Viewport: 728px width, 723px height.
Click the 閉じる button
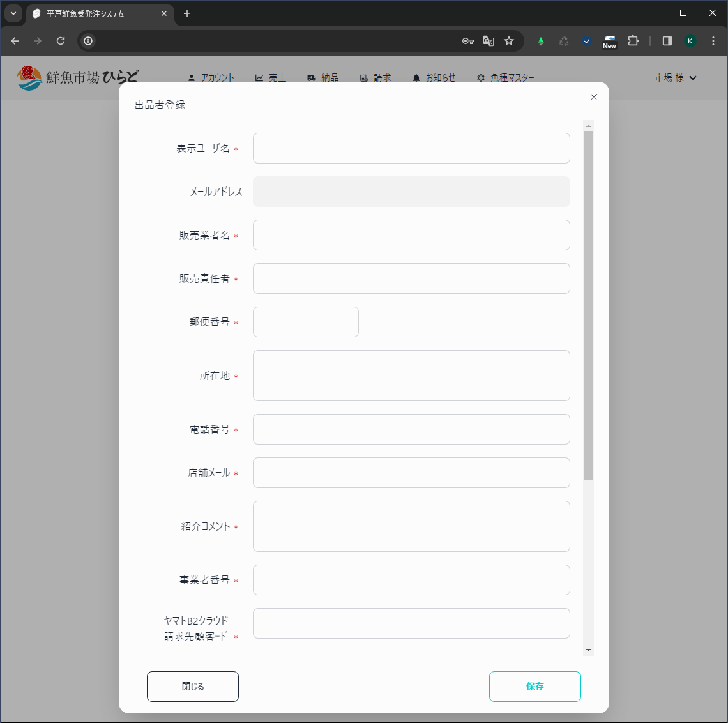coord(193,687)
